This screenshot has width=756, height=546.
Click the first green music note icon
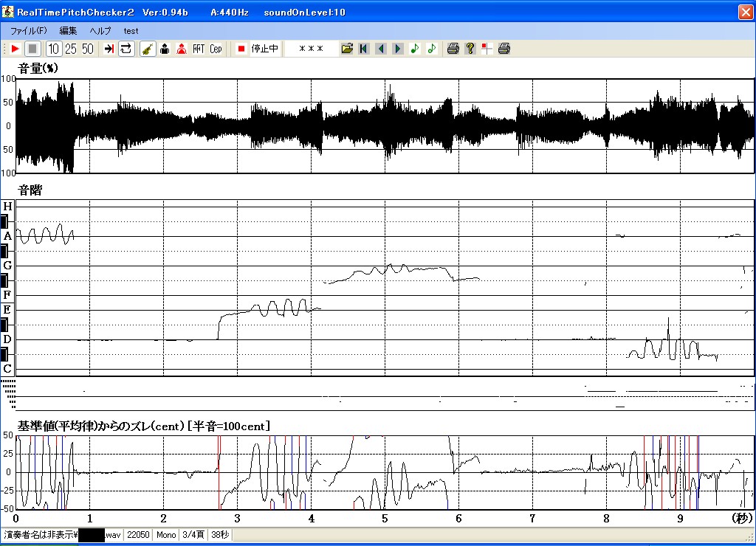[415, 49]
